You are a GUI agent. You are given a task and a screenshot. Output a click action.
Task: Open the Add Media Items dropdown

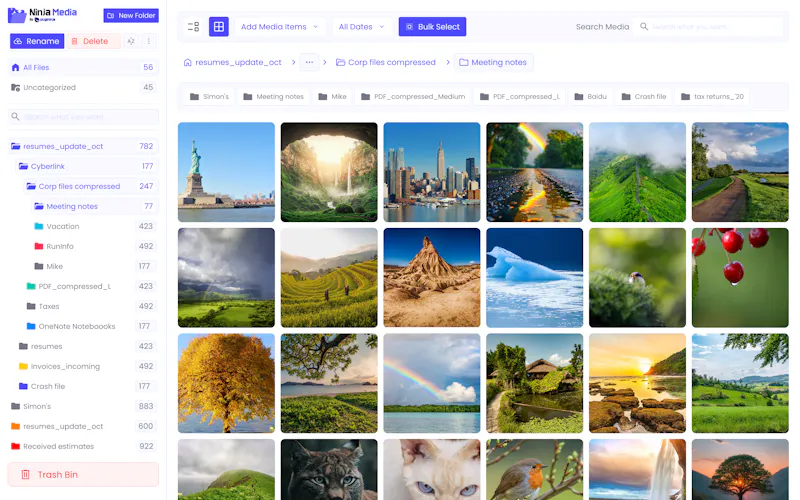(279, 27)
